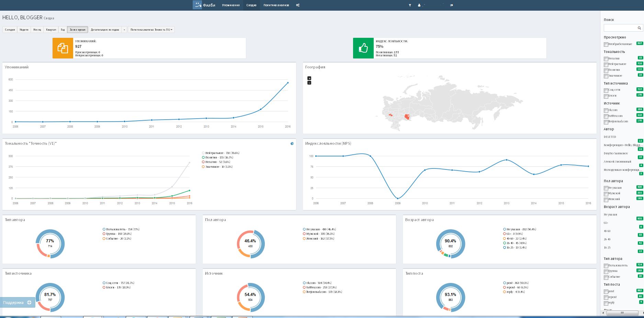Tick the livejournal.com source checkbox
This screenshot has height=318, width=644.
coord(606,122)
